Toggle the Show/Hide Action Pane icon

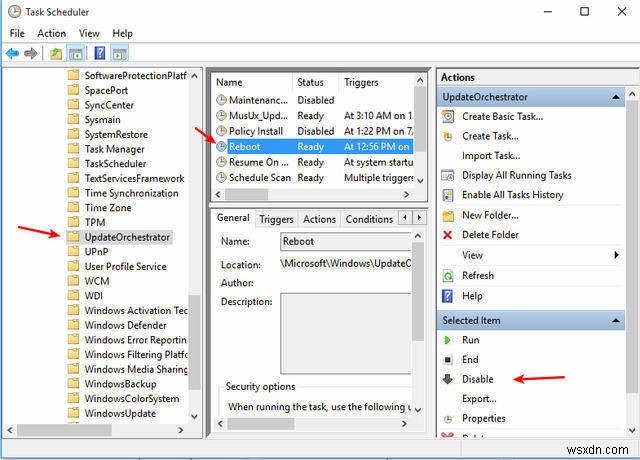point(120,53)
